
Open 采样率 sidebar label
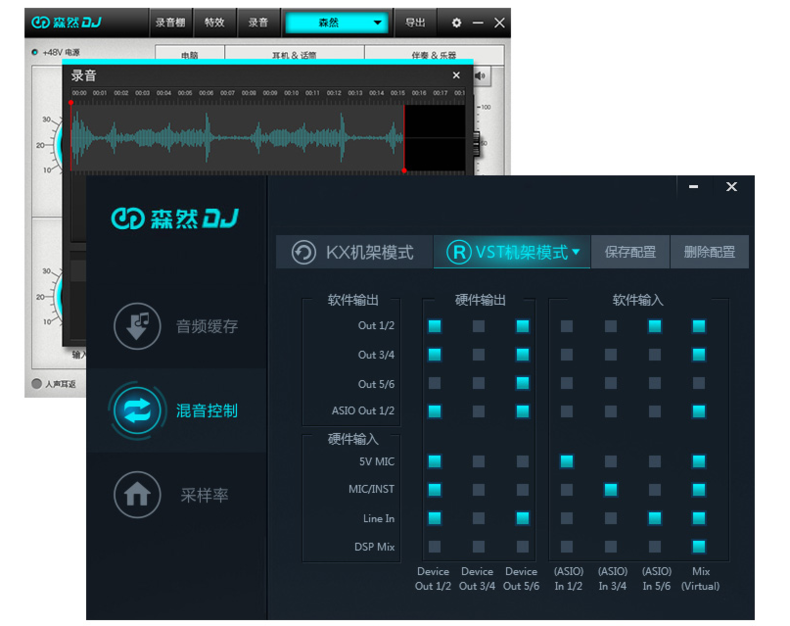[x=205, y=495]
